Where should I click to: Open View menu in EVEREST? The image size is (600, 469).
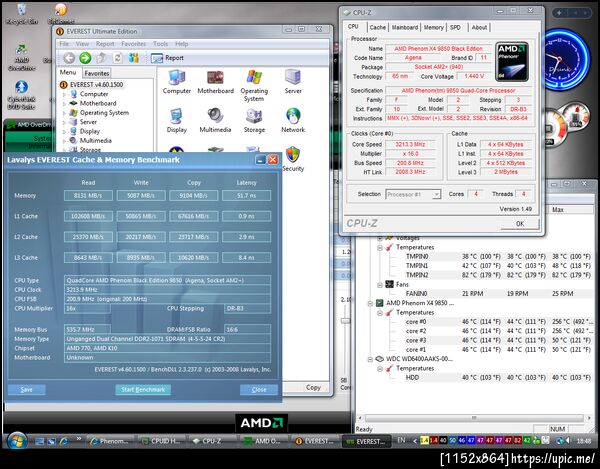pos(82,44)
